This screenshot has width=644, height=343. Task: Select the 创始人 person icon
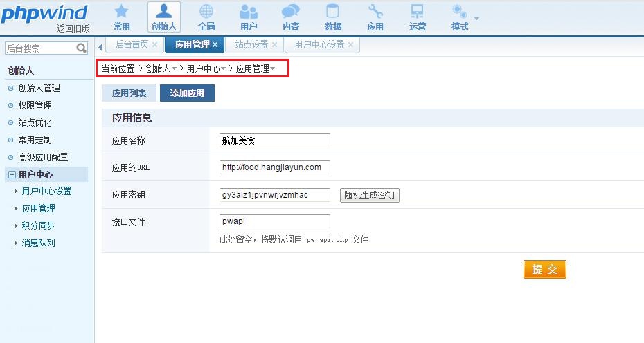pos(164,18)
